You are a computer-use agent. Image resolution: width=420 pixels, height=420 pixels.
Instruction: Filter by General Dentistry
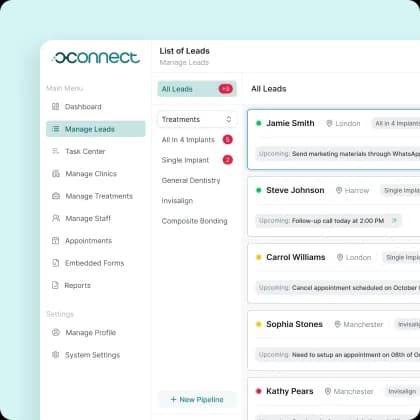191,180
